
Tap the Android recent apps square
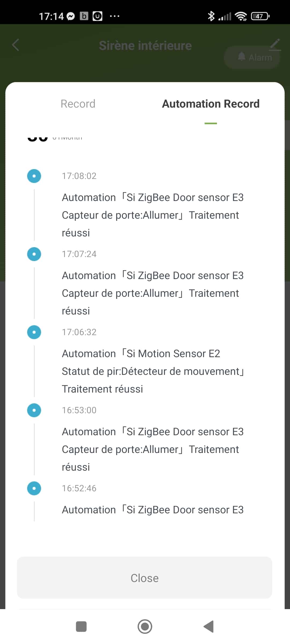pyautogui.click(x=81, y=627)
